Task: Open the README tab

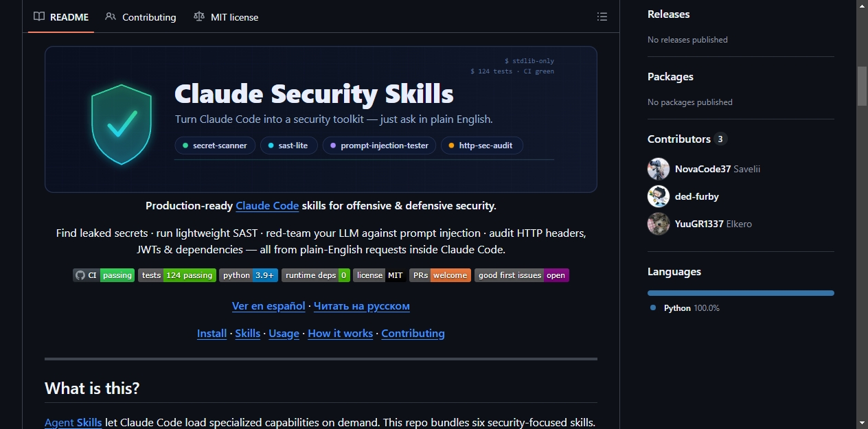Action: click(61, 16)
